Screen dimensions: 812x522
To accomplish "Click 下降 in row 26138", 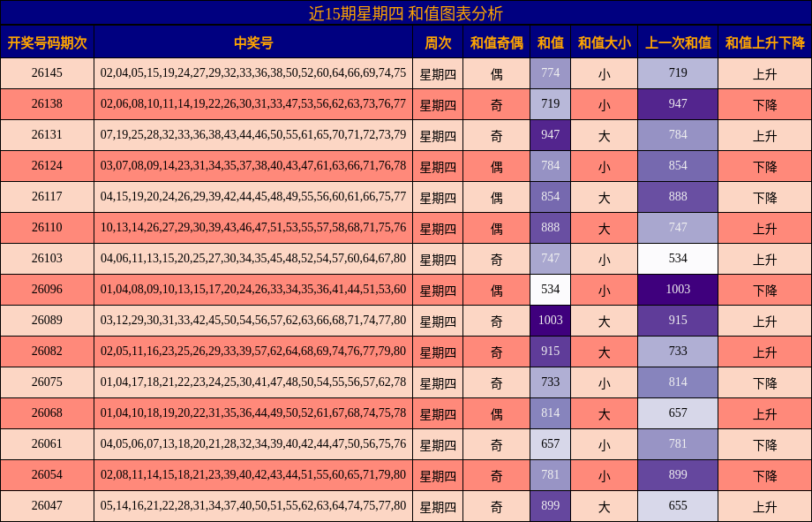I will click(765, 105).
